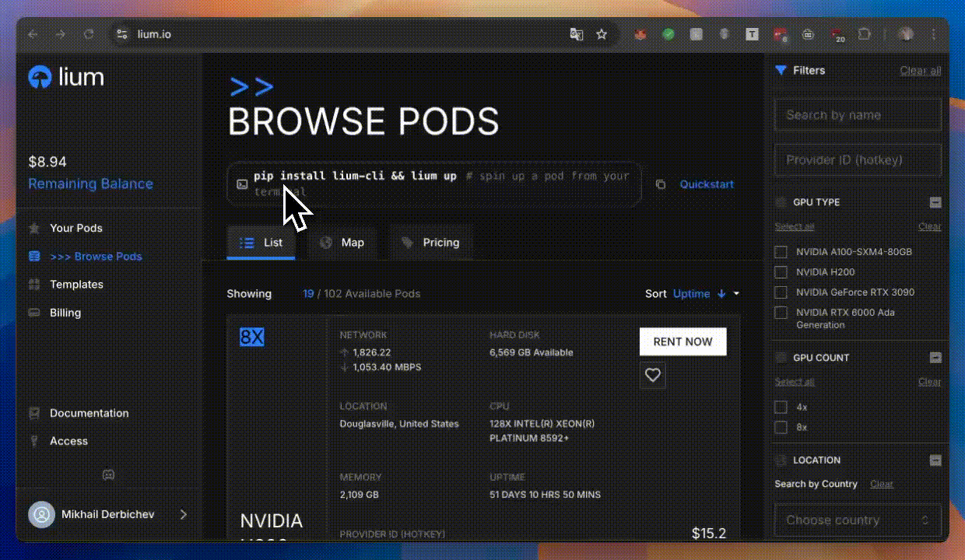Click Clear under GPU TYPE

(929, 226)
